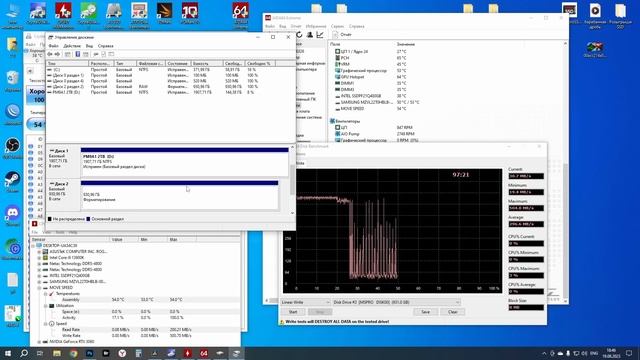Click graph icon in AIDA64 toolbar
Viewport: 640px width, 360px height.
[320, 35]
